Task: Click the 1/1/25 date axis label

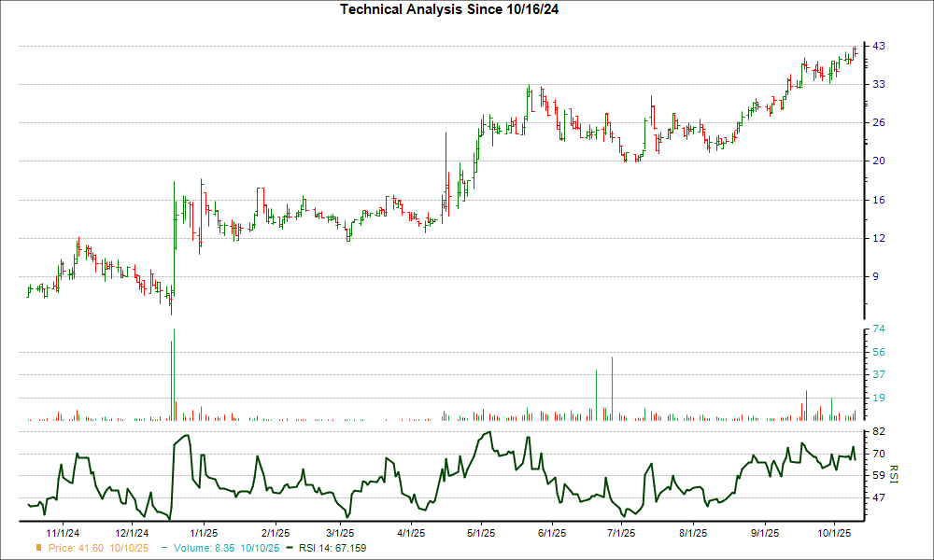Action: [205, 533]
